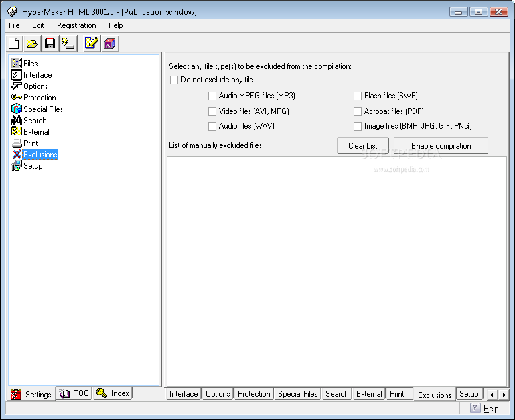The width and height of the screenshot is (515, 420).
Task: Click the Clear List button
Action: pos(363,145)
